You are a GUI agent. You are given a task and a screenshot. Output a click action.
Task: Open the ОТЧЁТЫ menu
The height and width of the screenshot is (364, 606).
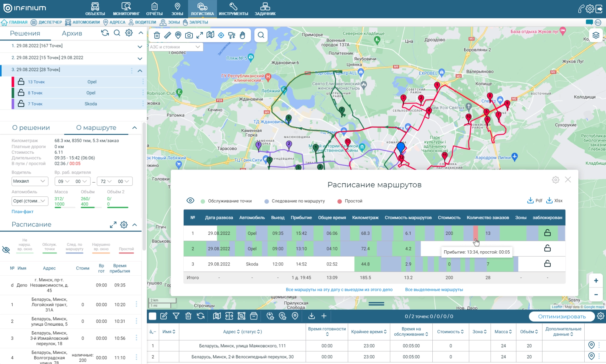(154, 9)
